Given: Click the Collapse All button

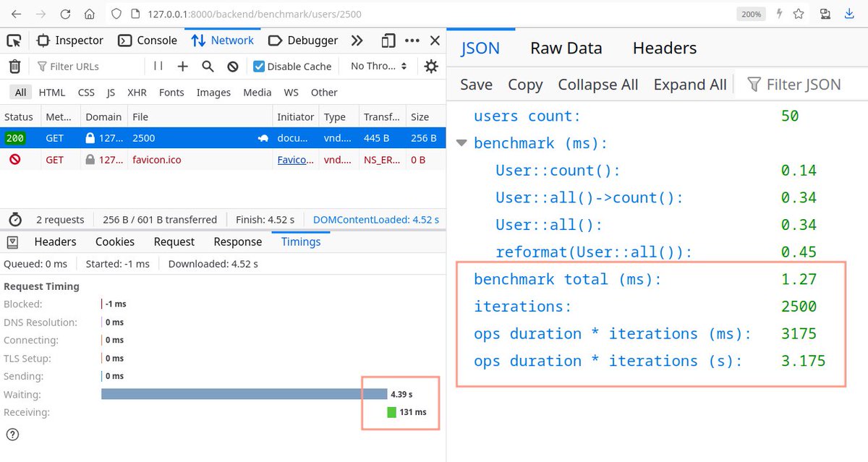Looking at the screenshot, I should 597,85.
